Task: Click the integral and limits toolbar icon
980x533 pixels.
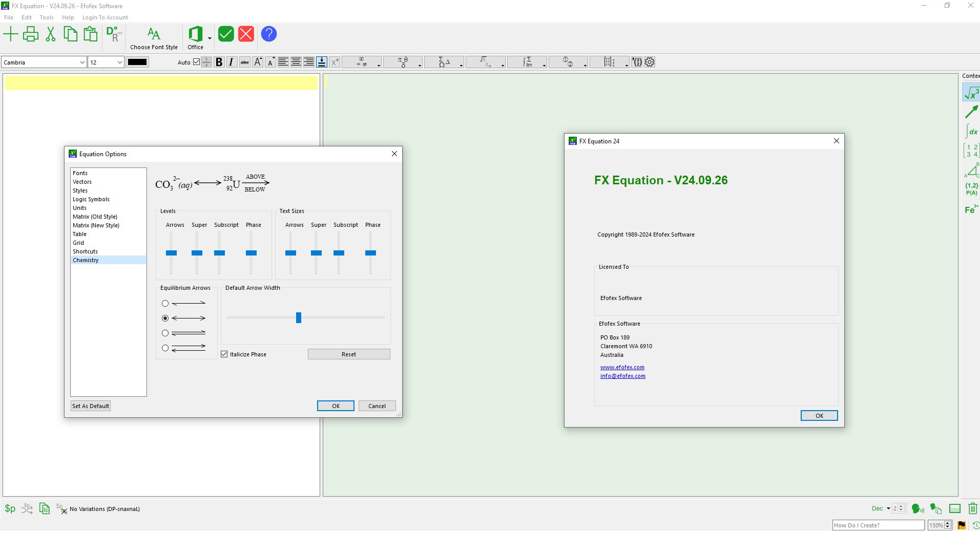Action: pos(527,62)
